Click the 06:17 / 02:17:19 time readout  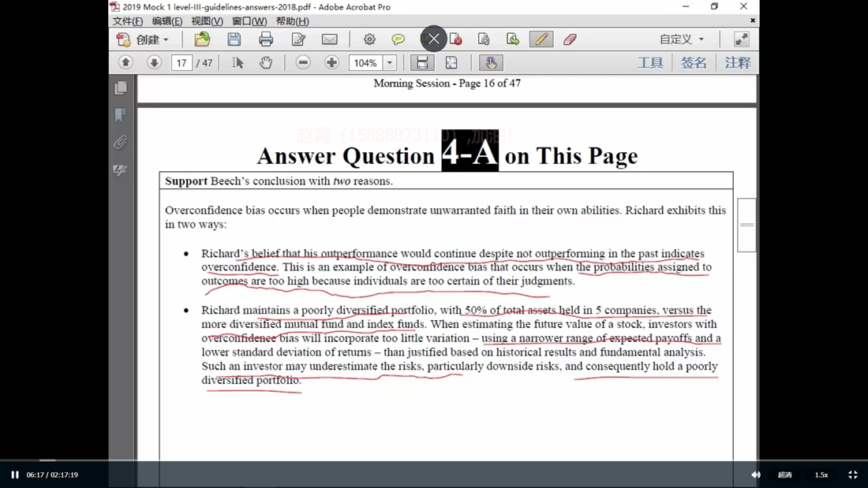pos(52,475)
